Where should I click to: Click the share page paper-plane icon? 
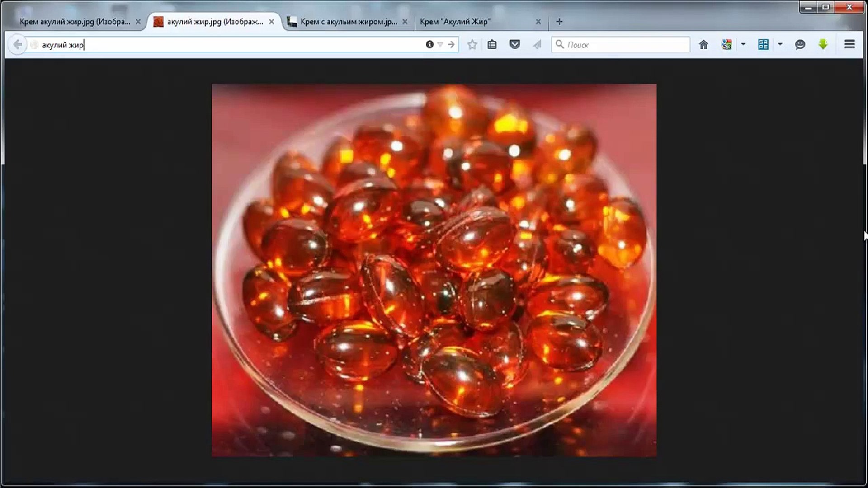pyautogui.click(x=537, y=44)
